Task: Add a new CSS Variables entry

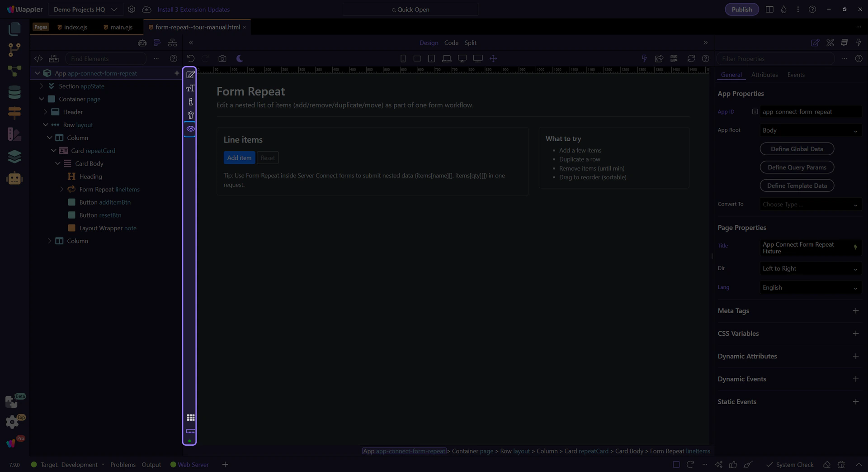Action: [855, 334]
